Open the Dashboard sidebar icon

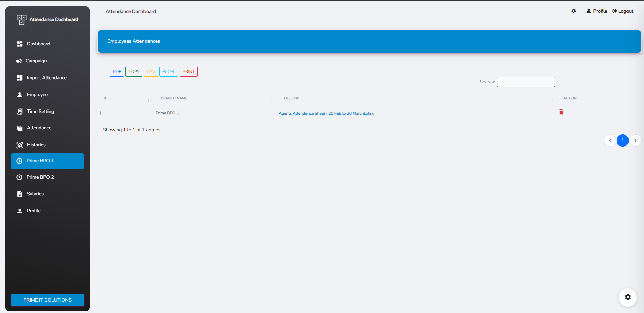[20, 44]
